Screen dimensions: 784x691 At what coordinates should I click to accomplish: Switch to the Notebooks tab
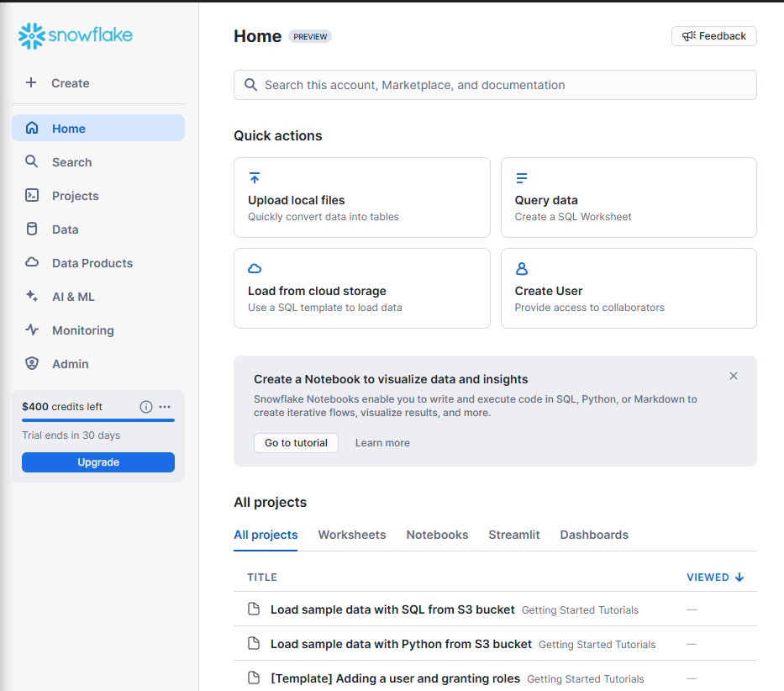click(x=437, y=535)
